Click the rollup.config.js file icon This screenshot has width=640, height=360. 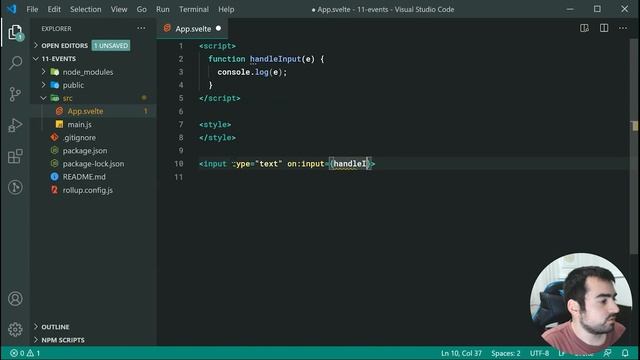[x=54, y=190]
